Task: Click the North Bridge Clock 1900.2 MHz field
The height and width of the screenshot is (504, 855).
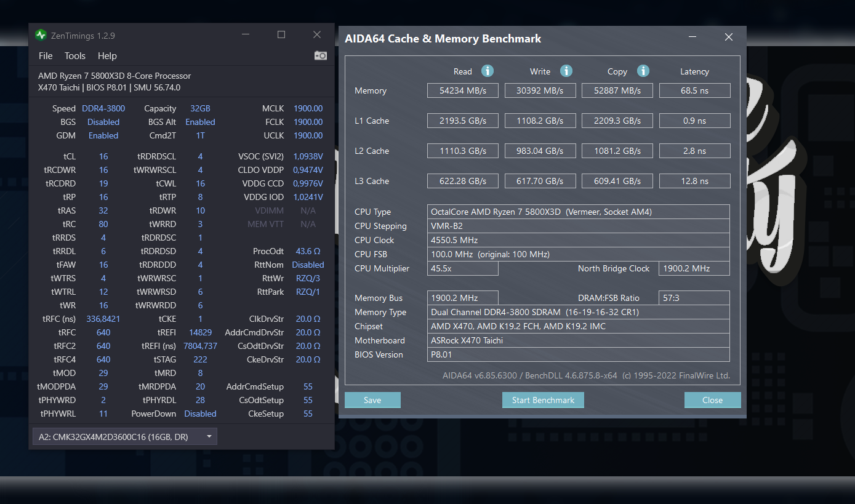Action: click(x=694, y=268)
